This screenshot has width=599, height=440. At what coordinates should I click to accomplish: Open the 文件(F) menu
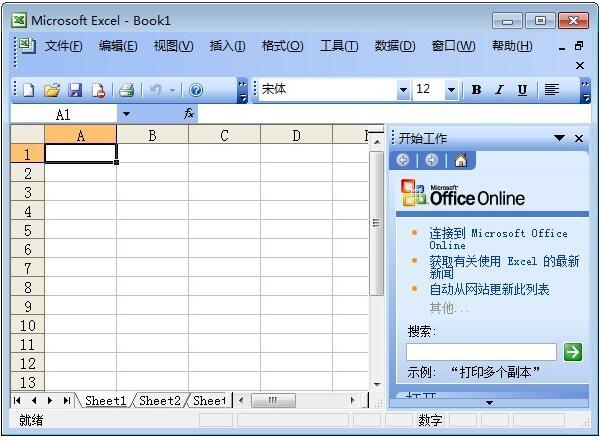tap(63, 46)
